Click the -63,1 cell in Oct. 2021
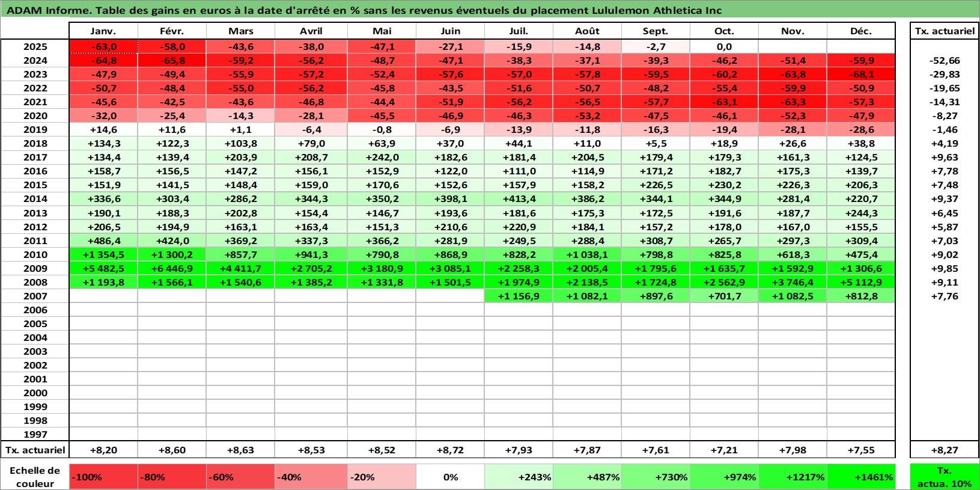 tap(724, 102)
